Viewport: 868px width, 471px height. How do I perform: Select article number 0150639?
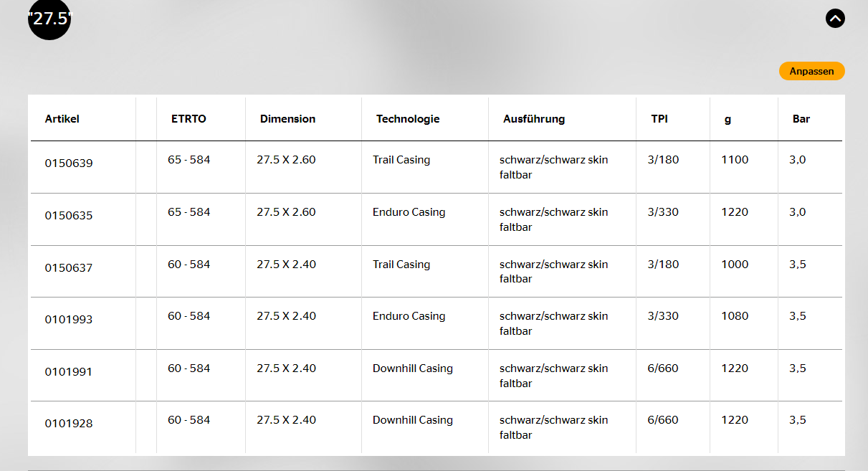pyautogui.click(x=69, y=163)
